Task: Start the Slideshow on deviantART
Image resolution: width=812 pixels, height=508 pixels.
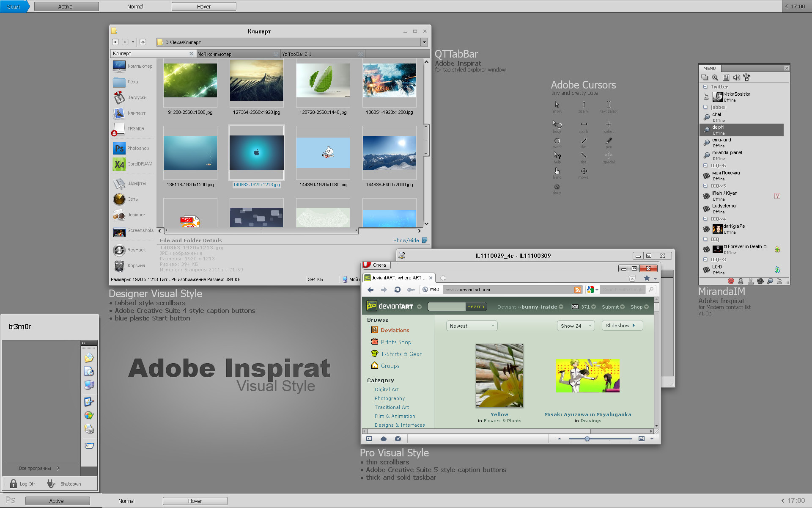Action: coord(622,326)
